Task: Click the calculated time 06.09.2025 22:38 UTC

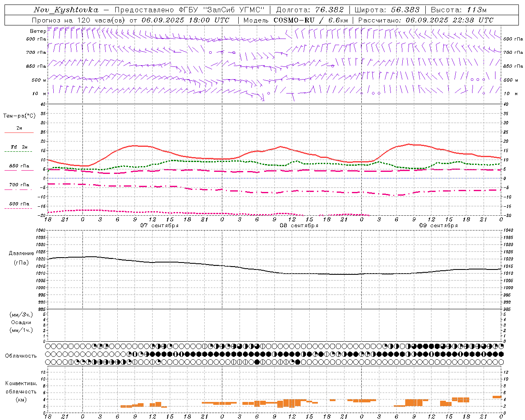Action: [x=450, y=20]
